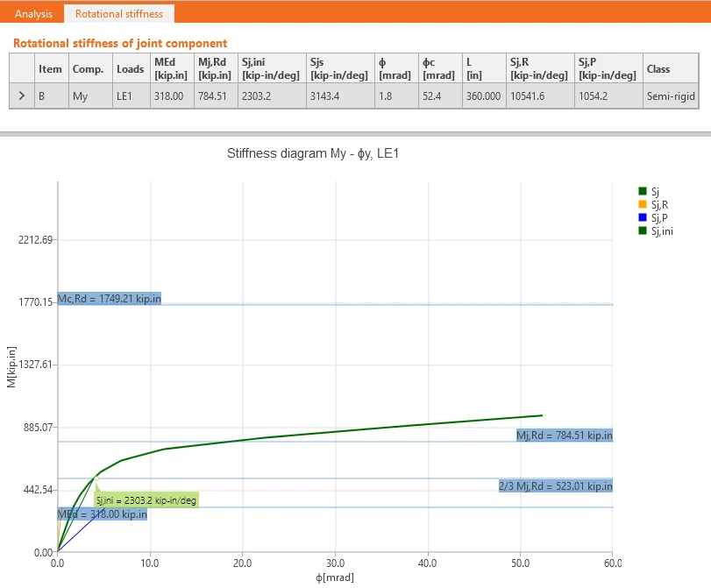711x588 pixels.
Task: Click the Mj,Rd = 784.51 kip.in chart label
Action: tap(565, 436)
